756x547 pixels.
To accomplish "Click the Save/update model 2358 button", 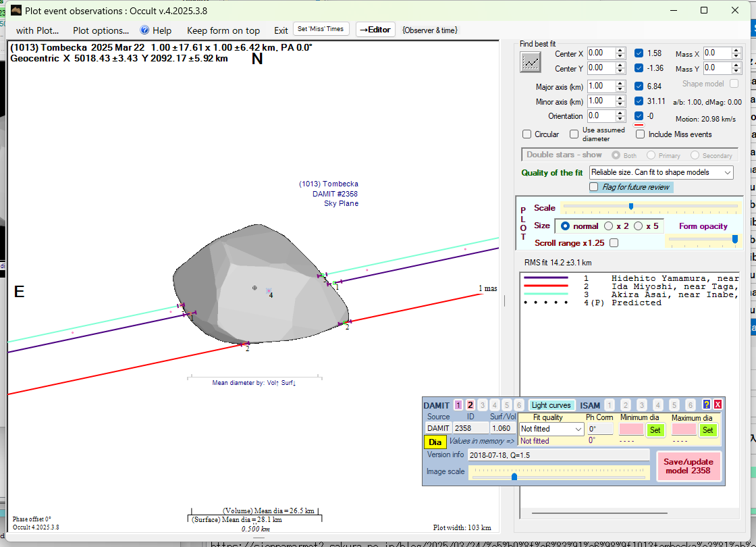I will pyautogui.click(x=688, y=466).
